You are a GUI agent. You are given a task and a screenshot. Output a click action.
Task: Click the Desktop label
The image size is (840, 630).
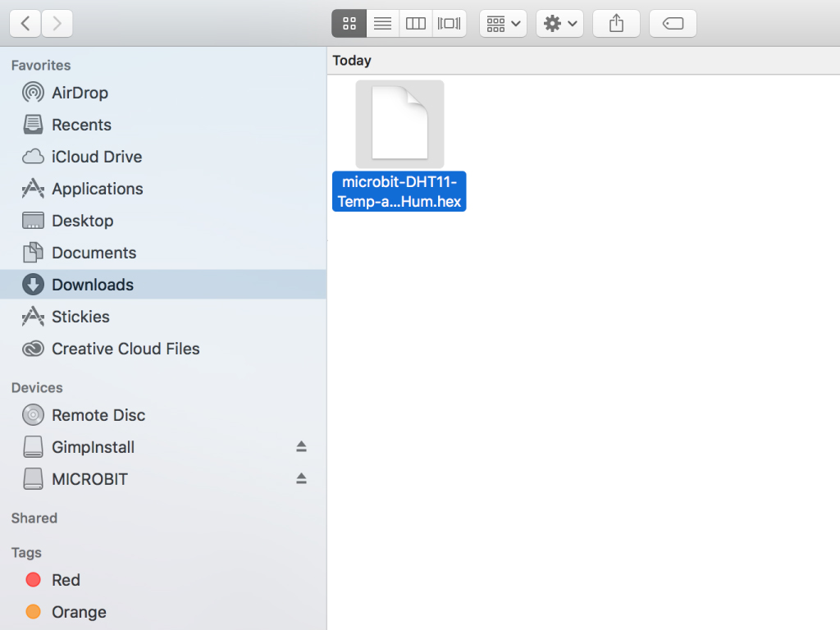click(83, 221)
